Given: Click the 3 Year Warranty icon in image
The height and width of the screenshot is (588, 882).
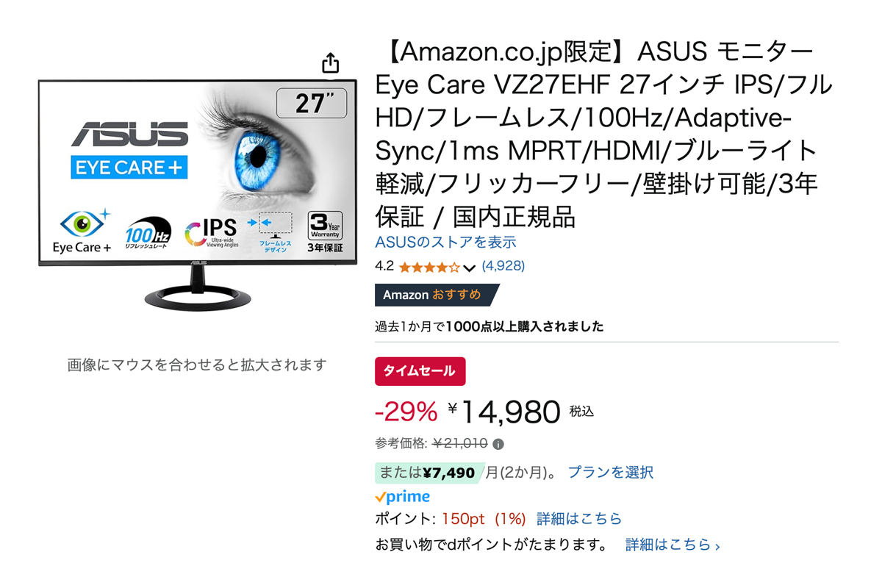Looking at the screenshot, I should pos(325,230).
